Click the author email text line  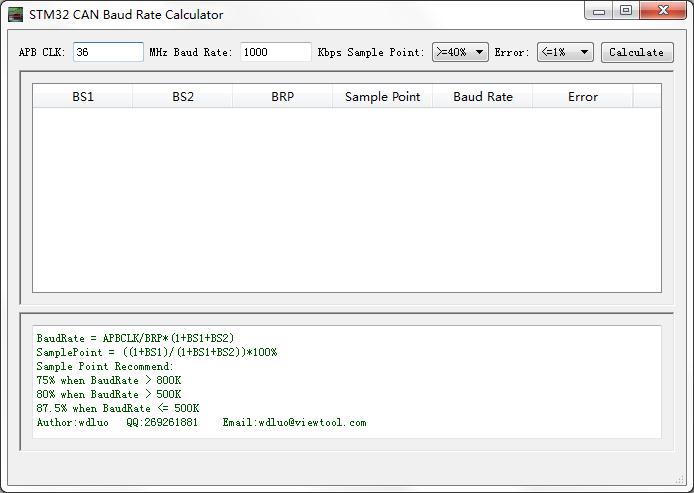[x=201, y=422]
